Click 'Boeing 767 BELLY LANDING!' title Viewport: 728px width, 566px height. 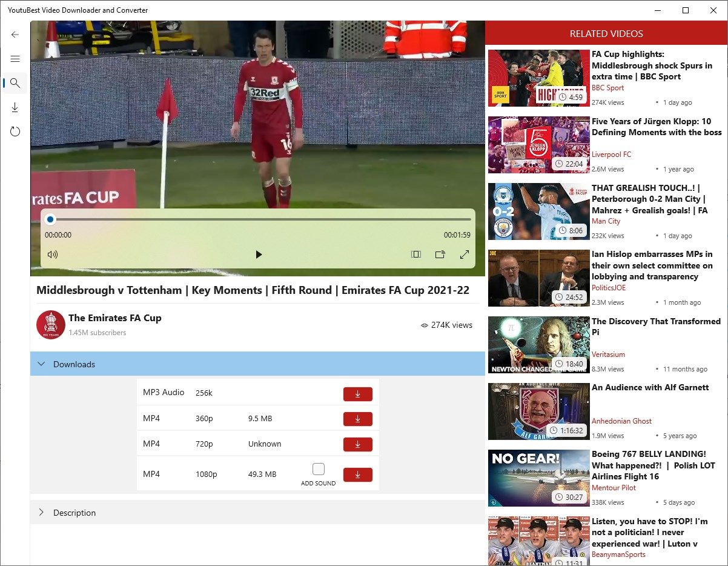tap(654, 465)
